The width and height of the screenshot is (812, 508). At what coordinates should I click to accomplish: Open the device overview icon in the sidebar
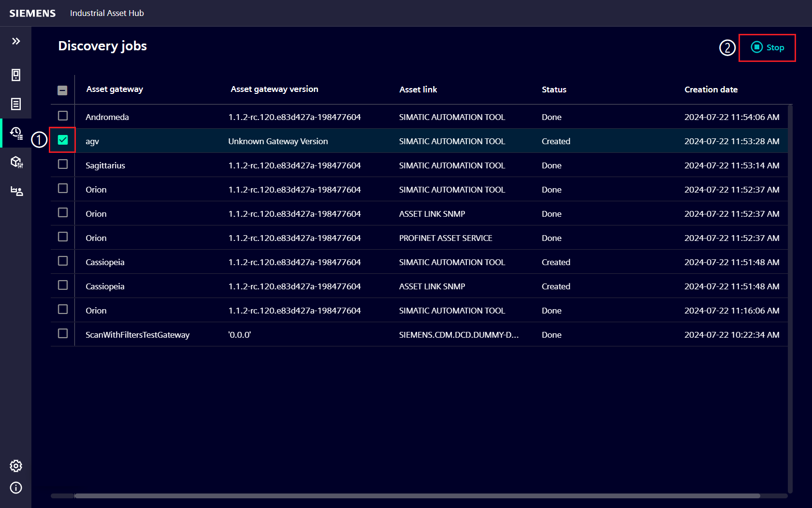(16, 75)
